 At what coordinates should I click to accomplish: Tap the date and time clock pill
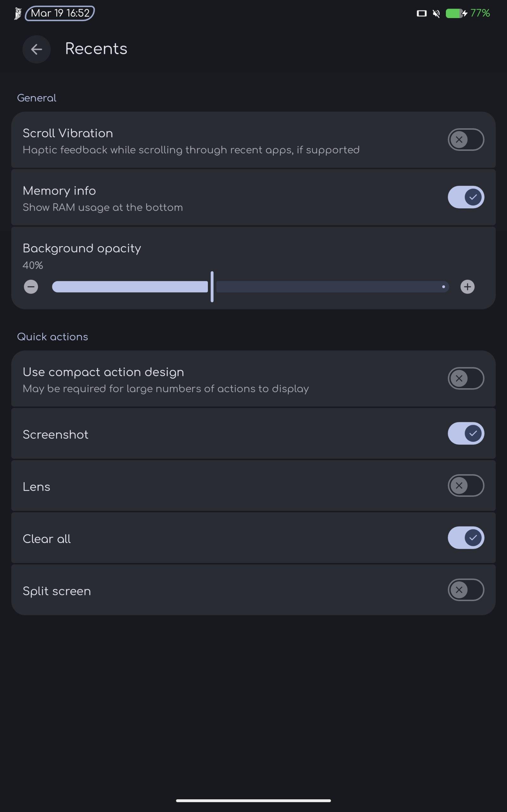[x=60, y=13]
